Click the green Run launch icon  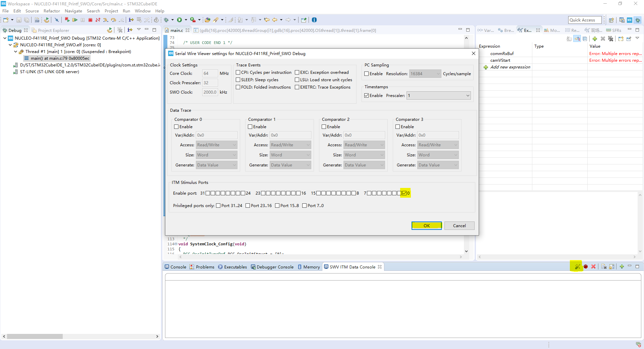[x=179, y=20]
